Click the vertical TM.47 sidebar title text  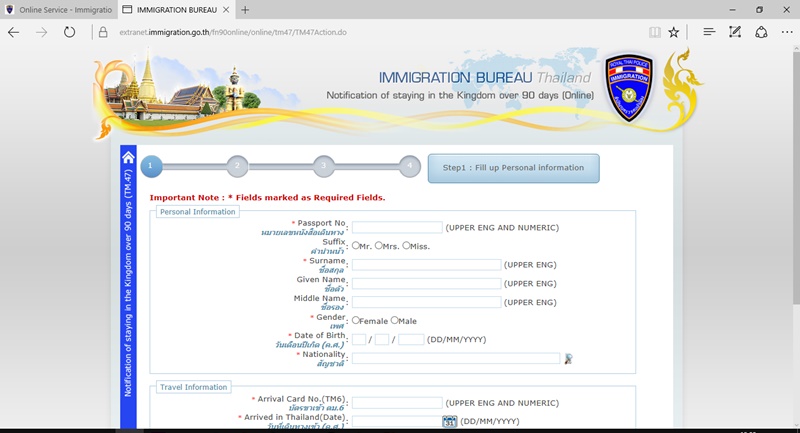(x=128, y=283)
